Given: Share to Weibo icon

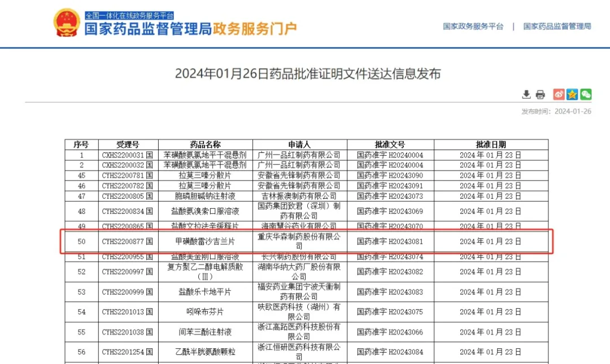Looking at the screenshot, I should (x=559, y=94).
